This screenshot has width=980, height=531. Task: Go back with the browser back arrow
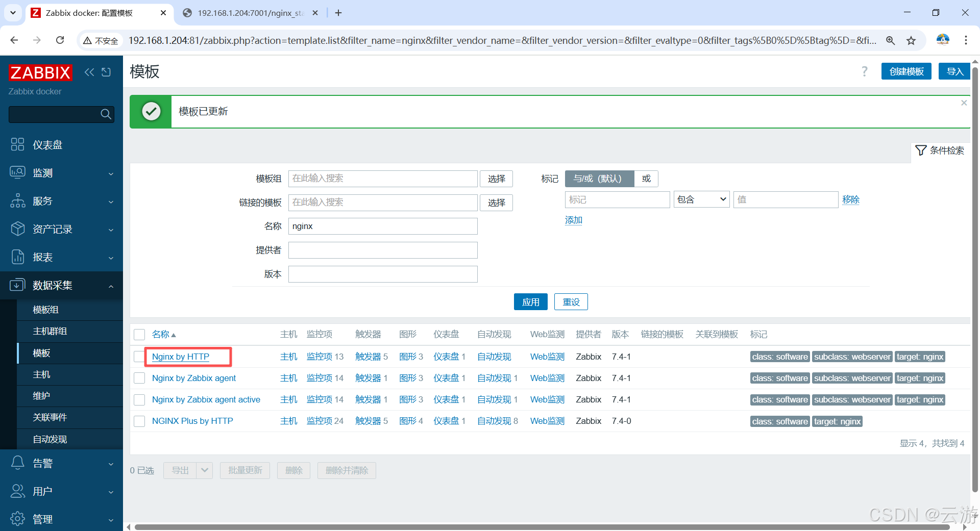(x=14, y=40)
